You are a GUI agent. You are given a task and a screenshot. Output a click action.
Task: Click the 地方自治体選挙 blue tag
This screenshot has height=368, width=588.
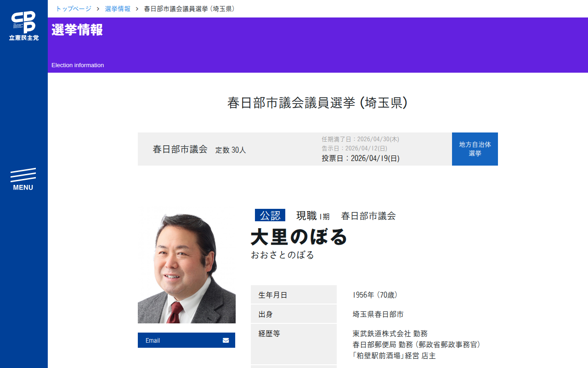pyautogui.click(x=475, y=149)
